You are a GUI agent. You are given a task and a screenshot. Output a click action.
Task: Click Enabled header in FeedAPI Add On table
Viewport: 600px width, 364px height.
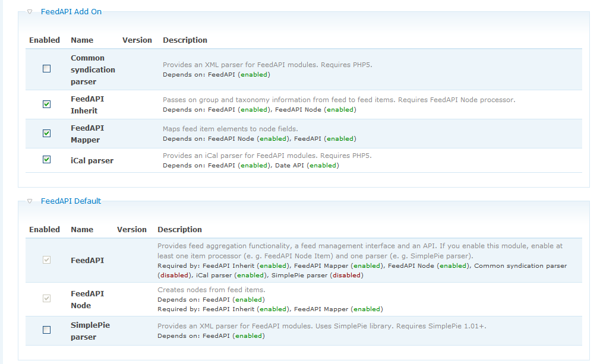tap(45, 40)
